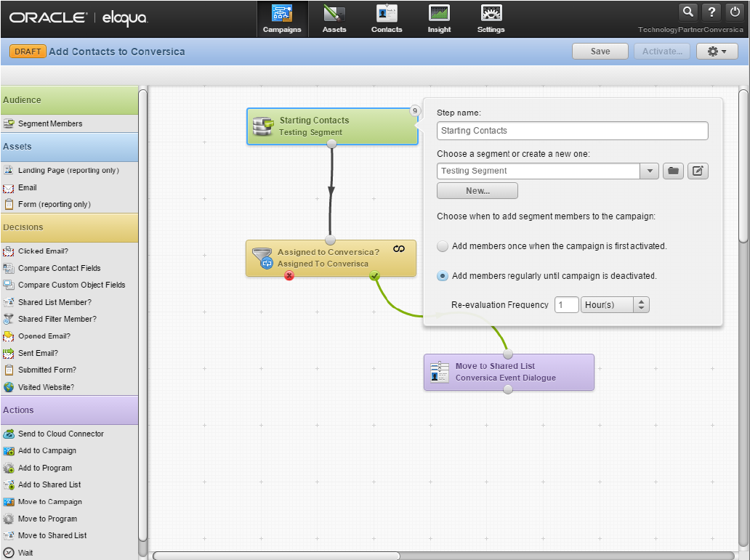Click the green check yes-path connector
This screenshot has width=750, height=560.
(x=374, y=275)
